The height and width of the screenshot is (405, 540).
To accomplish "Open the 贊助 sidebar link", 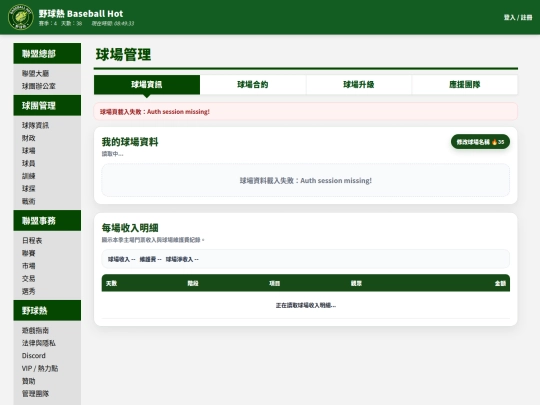I will pyautogui.click(x=29, y=381).
